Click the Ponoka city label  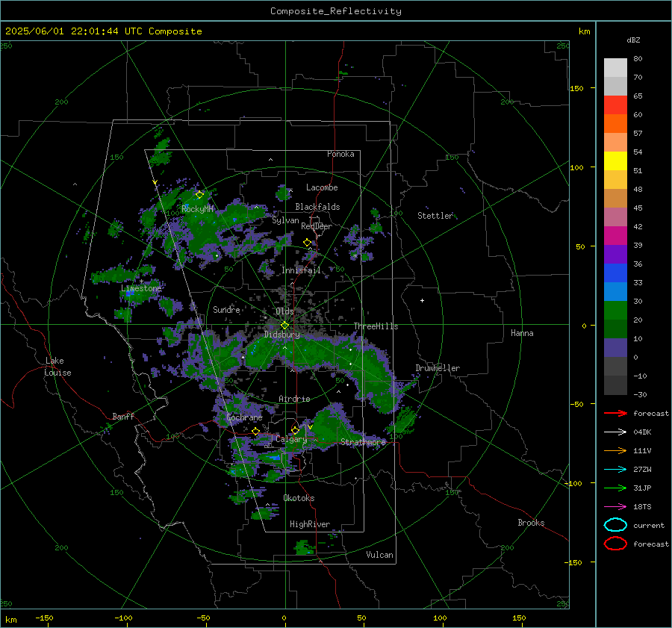340,154
